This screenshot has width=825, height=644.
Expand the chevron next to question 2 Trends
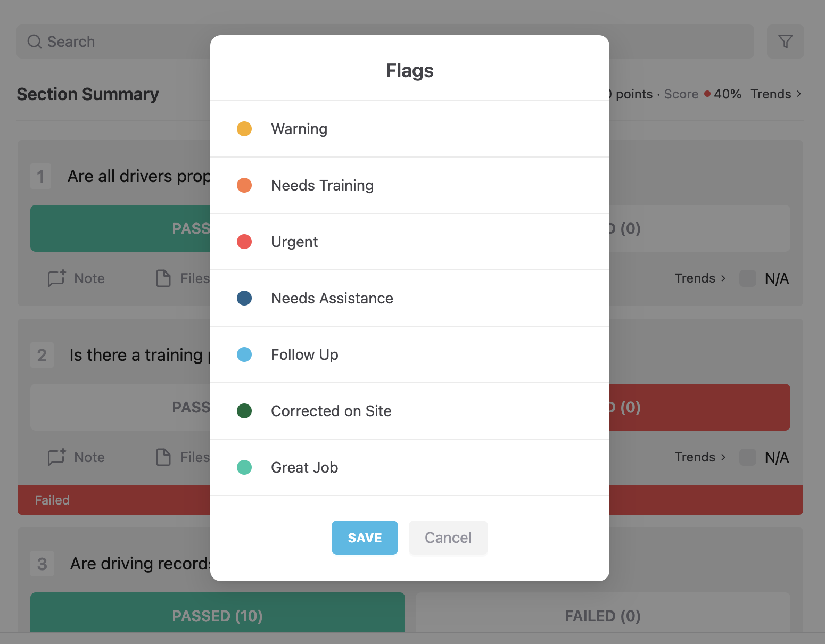tap(723, 457)
